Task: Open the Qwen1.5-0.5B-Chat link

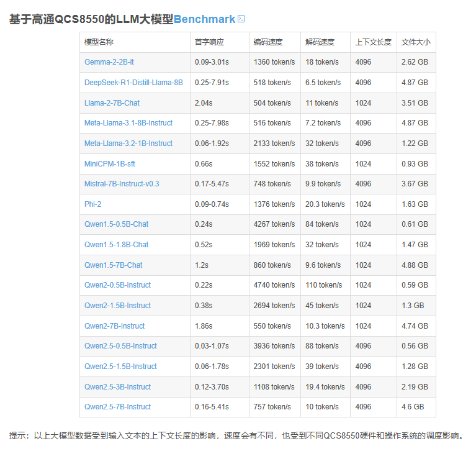Action: click(116, 224)
